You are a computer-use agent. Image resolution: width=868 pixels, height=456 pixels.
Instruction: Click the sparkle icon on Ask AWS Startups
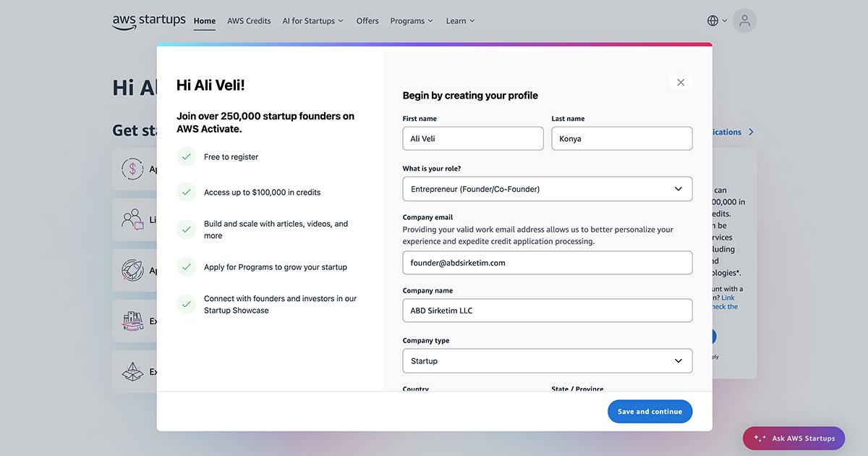759,439
